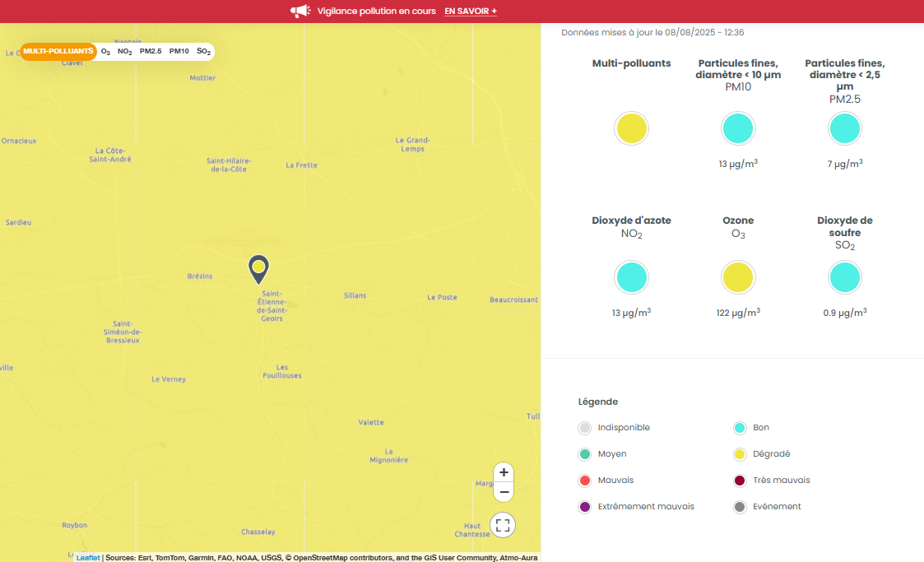Toggle fullscreen map view
The width and height of the screenshot is (924, 562).
(x=503, y=525)
